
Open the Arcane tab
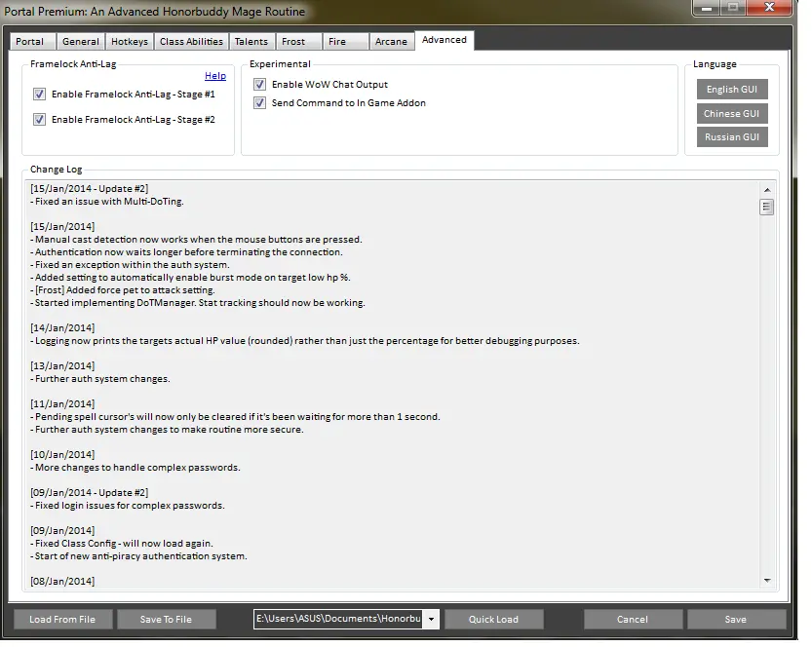(392, 41)
